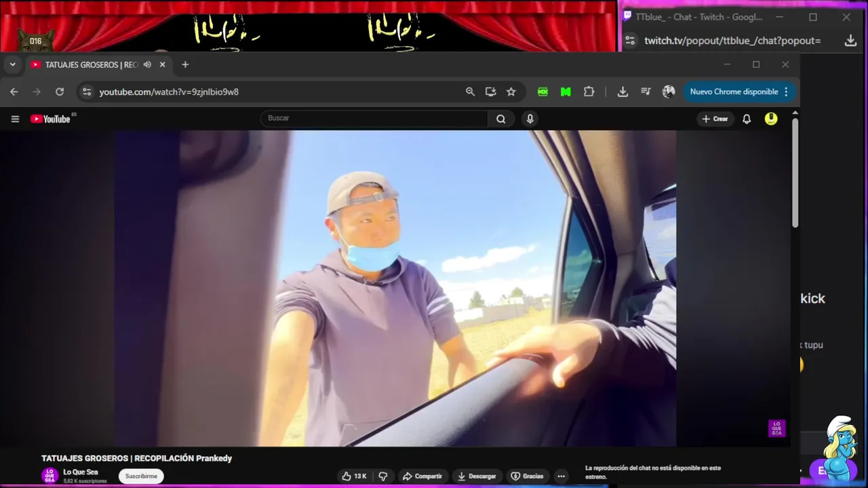Open the green M extension icon
This screenshot has height=488, width=868.
pyautogui.click(x=566, y=91)
